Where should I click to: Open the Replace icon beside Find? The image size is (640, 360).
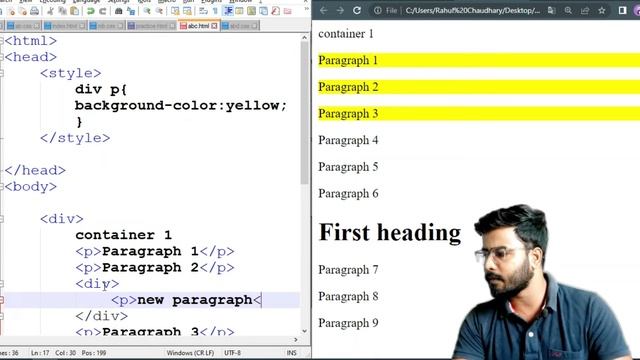(x=131, y=11)
